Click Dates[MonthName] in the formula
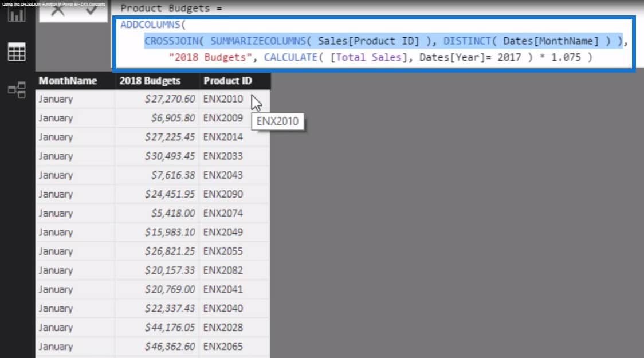 [x=551, y=41]
